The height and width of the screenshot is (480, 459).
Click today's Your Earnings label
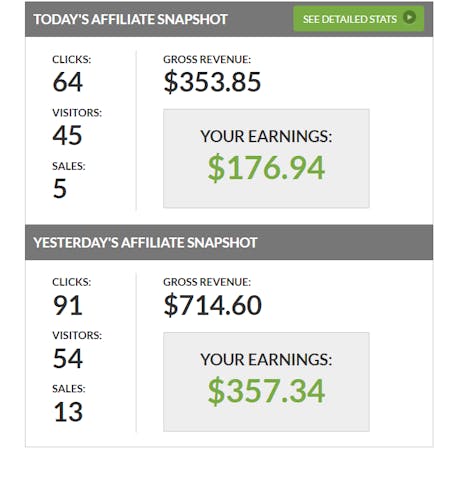[x=266, y=136]
